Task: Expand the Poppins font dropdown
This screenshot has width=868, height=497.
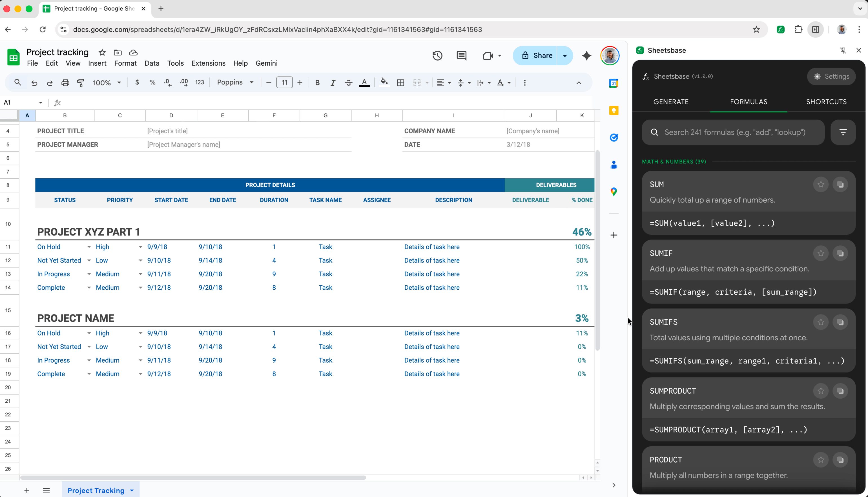Action: [236, 83]
